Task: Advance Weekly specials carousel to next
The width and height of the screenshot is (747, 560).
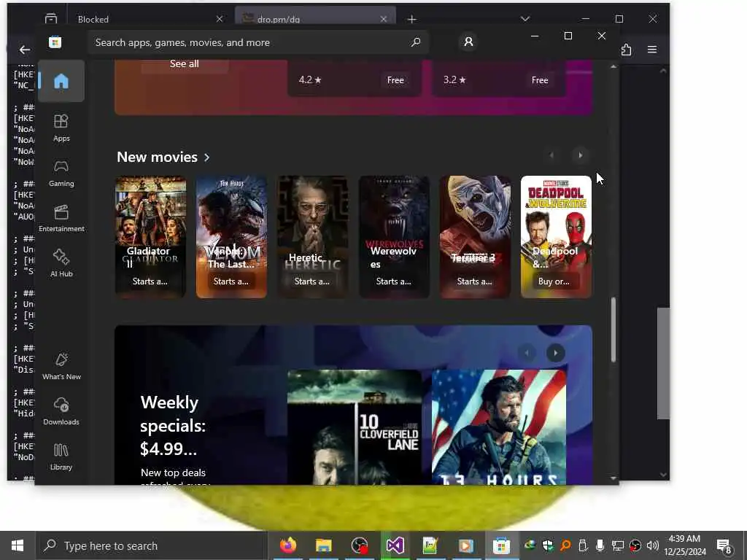Action: coord(555,353)
